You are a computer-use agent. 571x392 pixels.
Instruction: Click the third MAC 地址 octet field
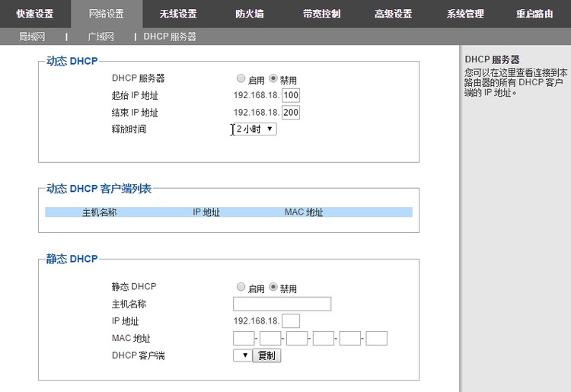click(x=297, y=338)
